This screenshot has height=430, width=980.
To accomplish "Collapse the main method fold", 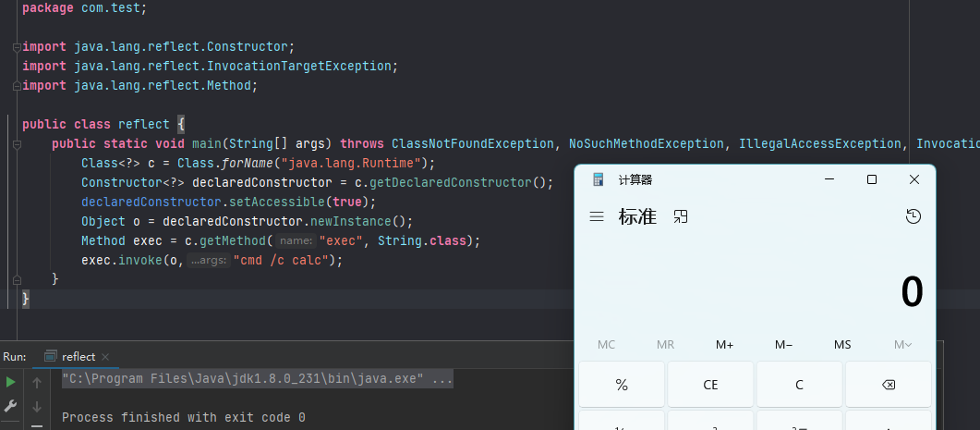I will pos(17,144).
